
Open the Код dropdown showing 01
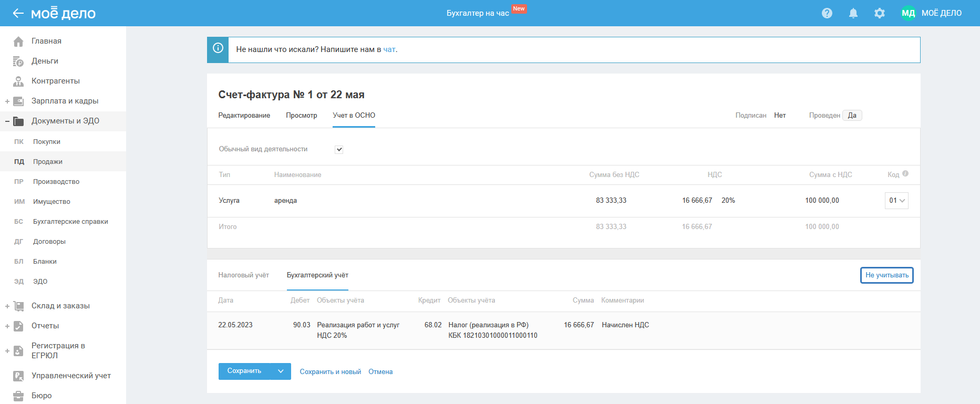click(896, 201)
